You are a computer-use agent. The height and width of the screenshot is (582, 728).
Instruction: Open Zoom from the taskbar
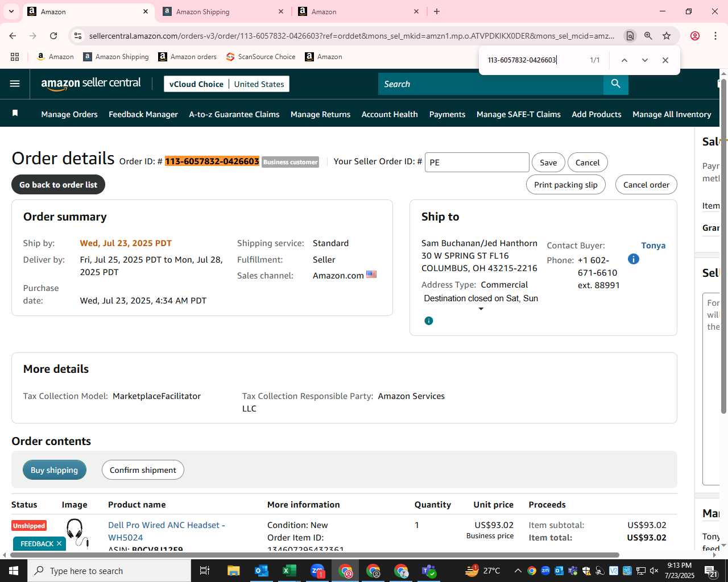[317, 571]
